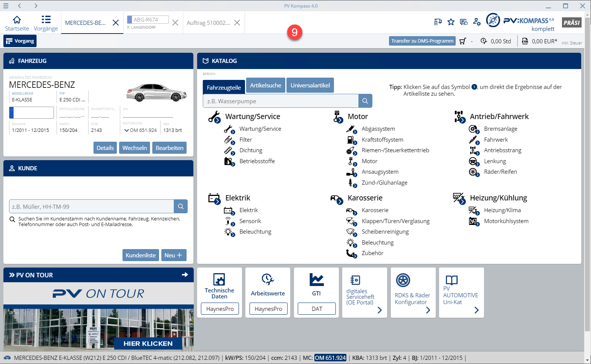Open the Motorkühlsystem category
This screenshot has height=364, width=591.
coord(506,221)
